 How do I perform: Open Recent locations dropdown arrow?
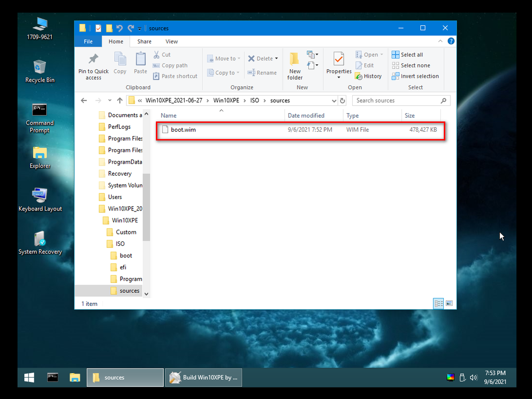pos(110,101)
